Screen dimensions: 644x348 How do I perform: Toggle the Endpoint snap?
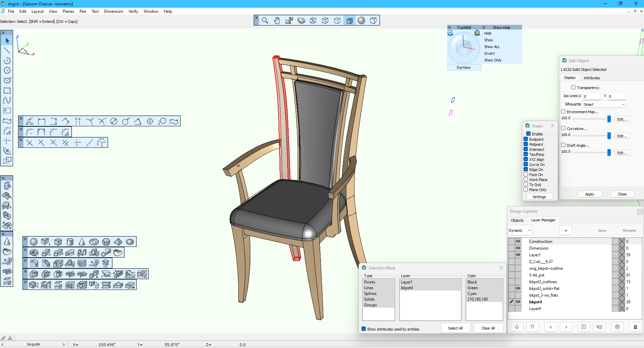pyautogui.click(x=526, y=139)
